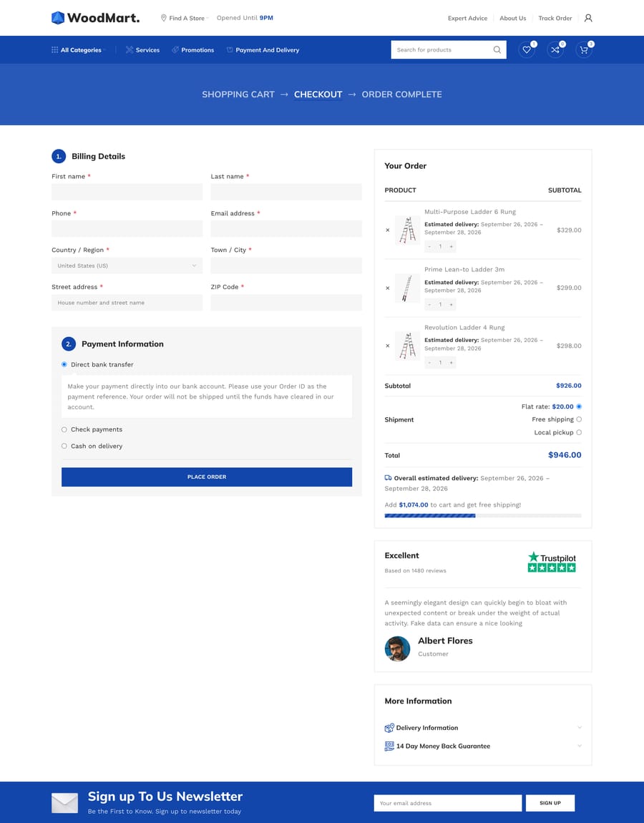Image resolution: width=644 pixels, height=823 pixels.
Task: Select Cash on delivery option
Action: pyautogui.click(x=64, y=446)
